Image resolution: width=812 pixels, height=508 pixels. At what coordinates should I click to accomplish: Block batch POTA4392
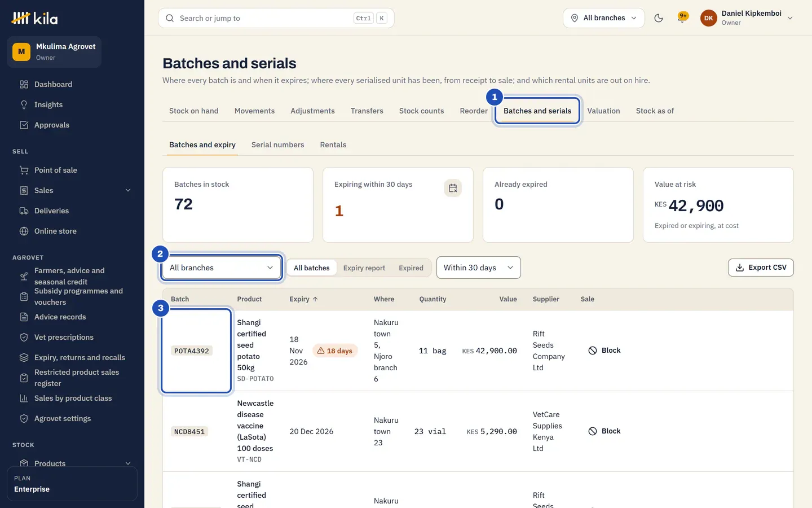point(604,351)
